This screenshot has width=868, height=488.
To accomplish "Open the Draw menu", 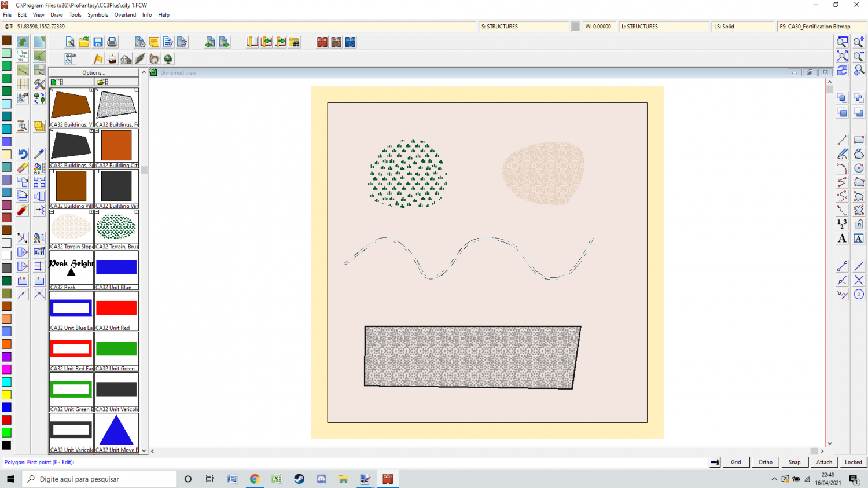I will tap(57, 15).
